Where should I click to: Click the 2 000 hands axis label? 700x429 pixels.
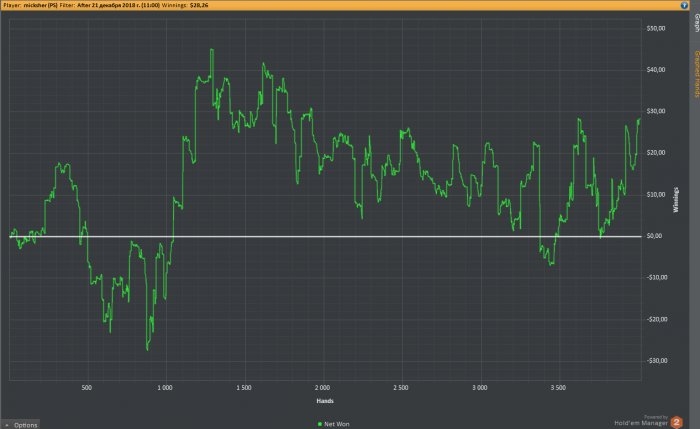tap(322, 387)
